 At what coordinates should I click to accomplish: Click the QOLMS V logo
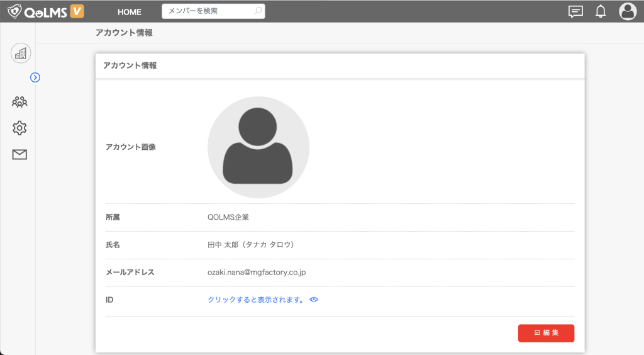(x=45, y=11)
